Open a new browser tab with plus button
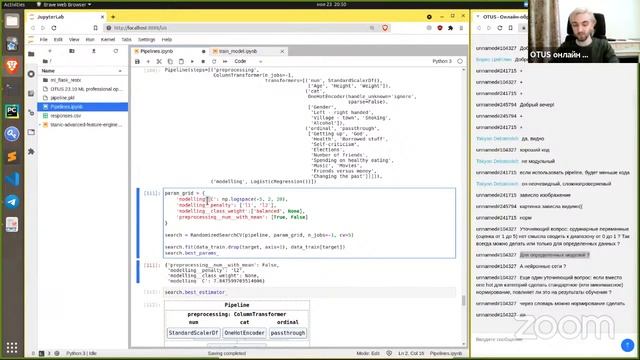This screenshot has height=360, width=640. pos(113,17)
